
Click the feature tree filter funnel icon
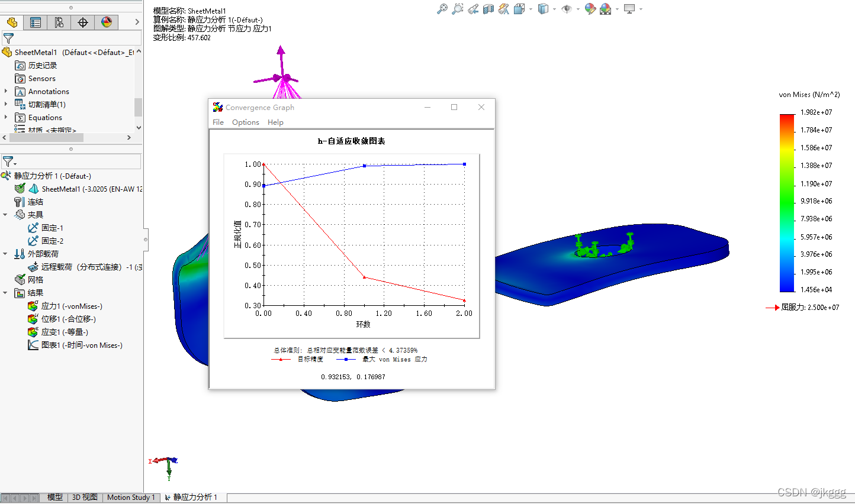[8, 38]
